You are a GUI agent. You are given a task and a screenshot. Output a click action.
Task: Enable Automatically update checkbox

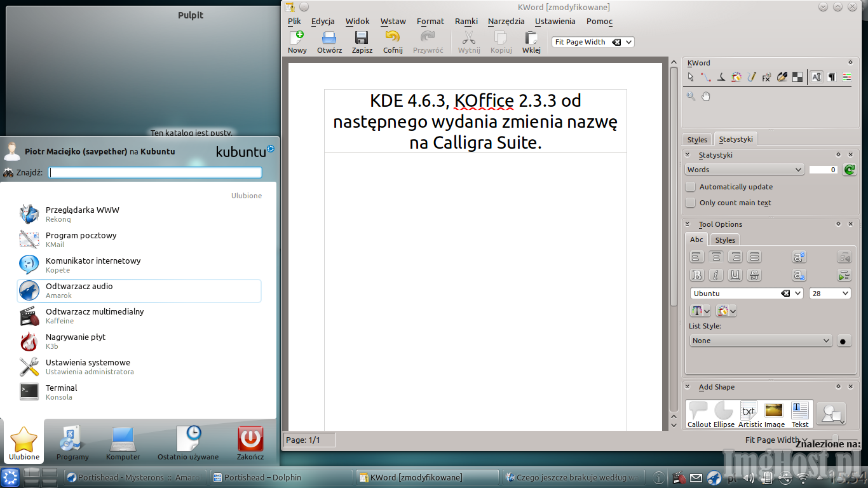click(691, 187)
